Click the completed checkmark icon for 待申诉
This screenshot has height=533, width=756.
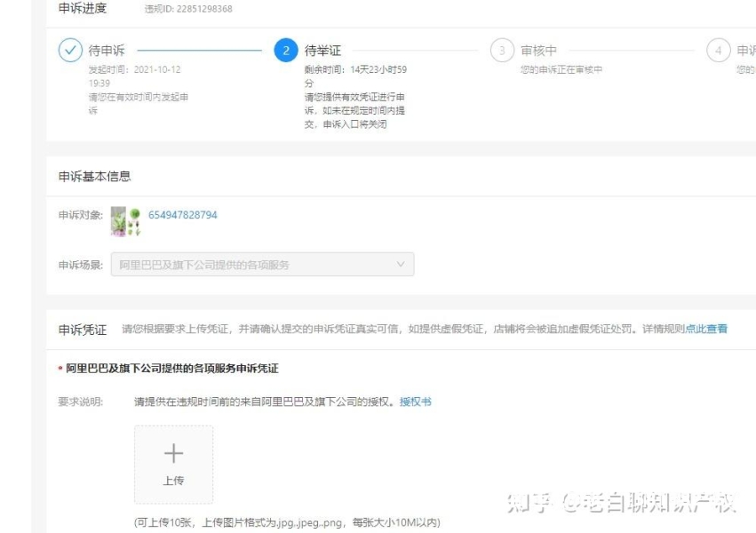70,51
